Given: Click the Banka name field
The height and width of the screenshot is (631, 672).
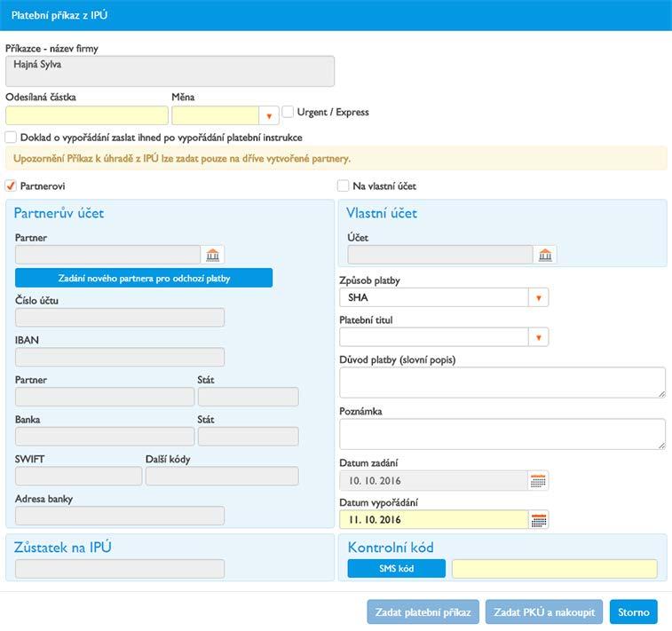Looking at the screenshot, I should click(105, 437).
